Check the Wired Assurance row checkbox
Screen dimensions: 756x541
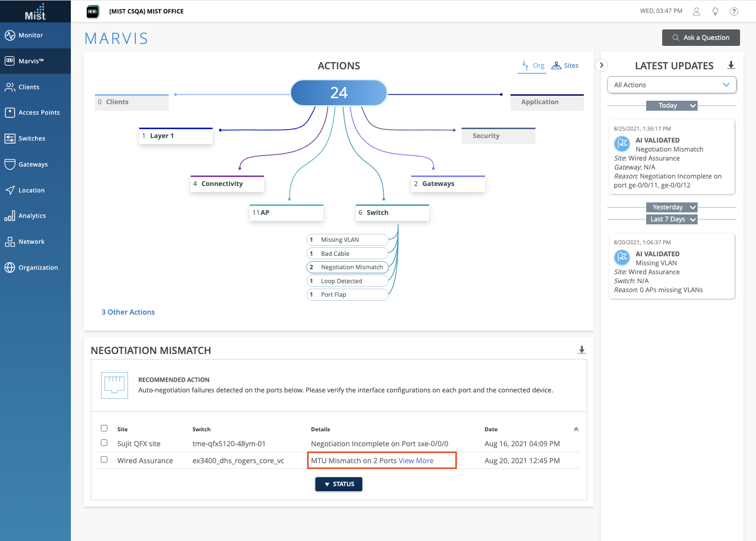point(104,460)
